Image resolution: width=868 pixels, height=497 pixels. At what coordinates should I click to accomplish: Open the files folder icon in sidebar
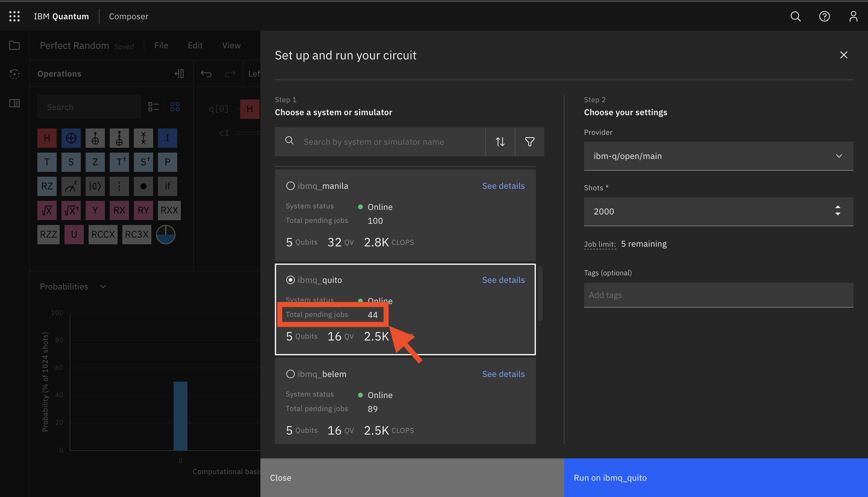tap(14, 45)
